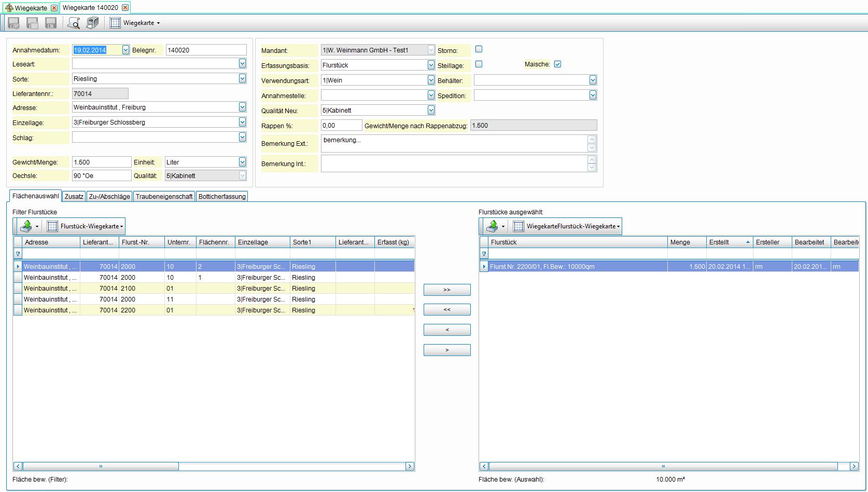Open the Einzellage dropdown arrow
This screenshot has width=868, height=492.
coord(242,122)
